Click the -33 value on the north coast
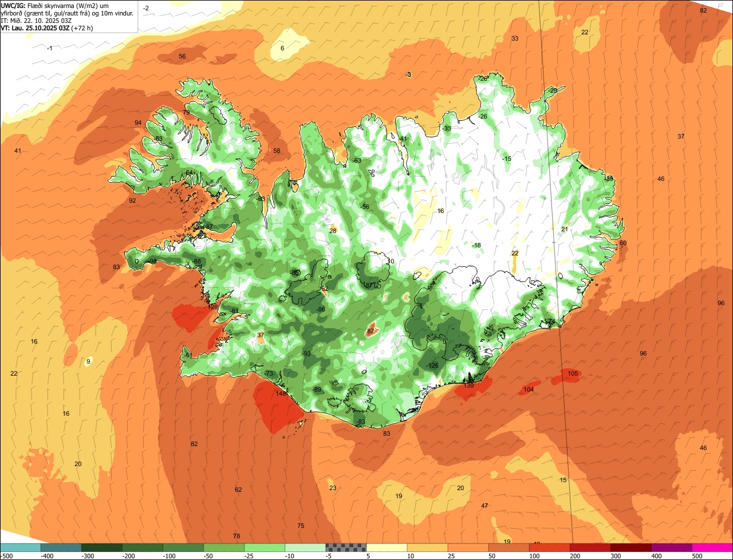 click(447, 128)
